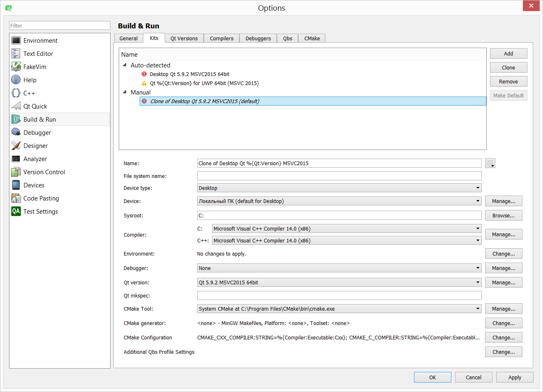This screenshot has width=543, height=392.
Task: Switch to the CMake tab
Action: click(x=312, y=38)
